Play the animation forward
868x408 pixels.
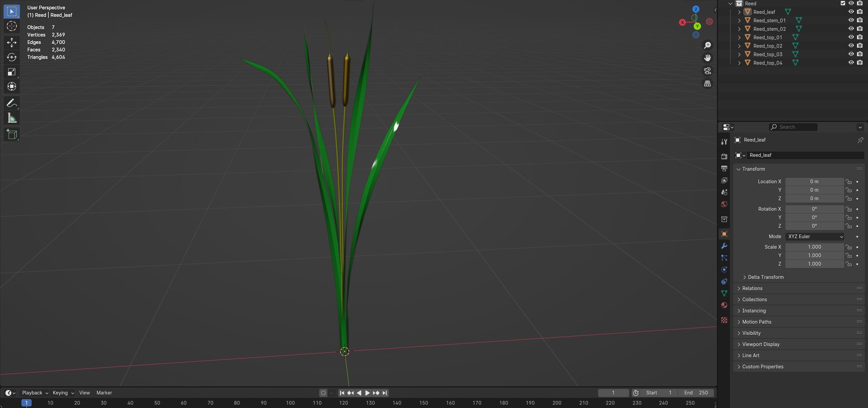pos(368,393)
